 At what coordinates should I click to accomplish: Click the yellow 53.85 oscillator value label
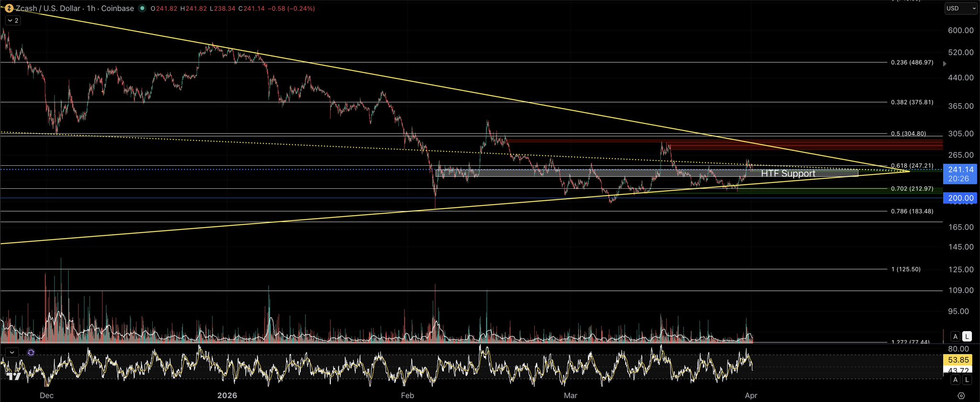pyautogui.click(x=958, y=360)
